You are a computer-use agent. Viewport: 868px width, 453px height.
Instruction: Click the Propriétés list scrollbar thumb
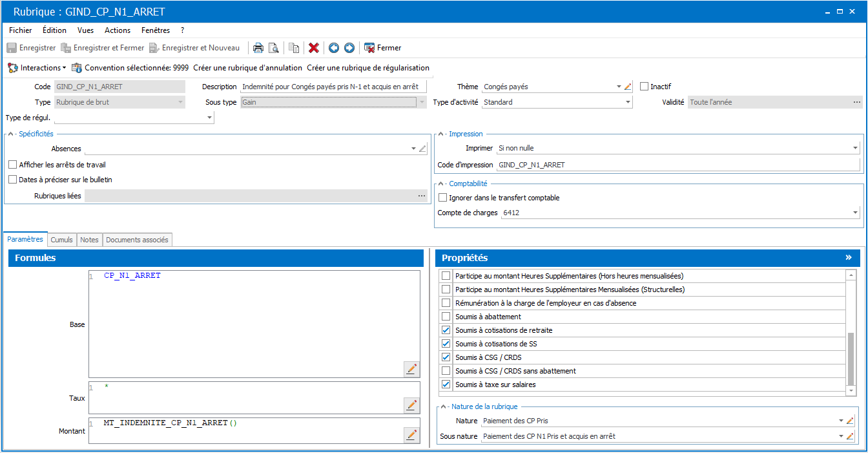[x=852, y=359]
